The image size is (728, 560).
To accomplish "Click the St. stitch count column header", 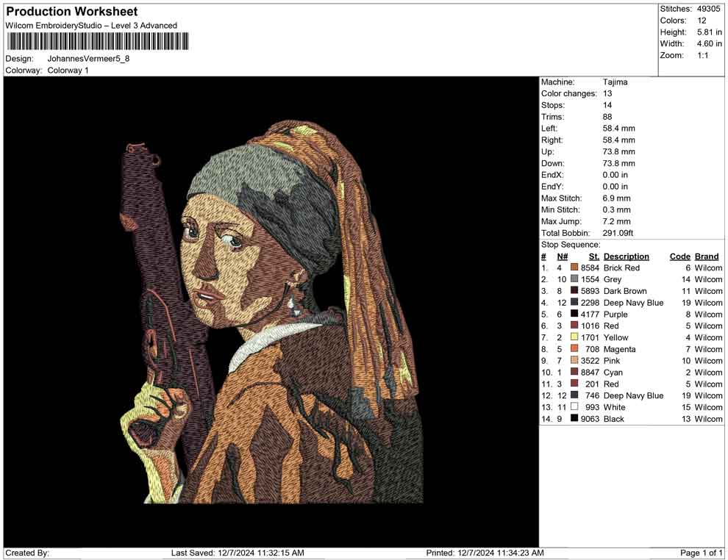I will (594, 256).
